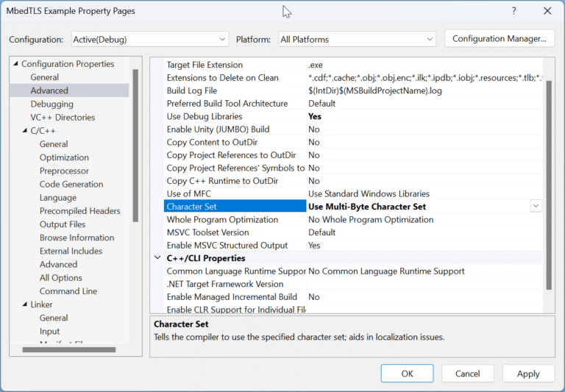The image size is (565, 392).
Task: Click the Apply button
Action: point(528,374)
